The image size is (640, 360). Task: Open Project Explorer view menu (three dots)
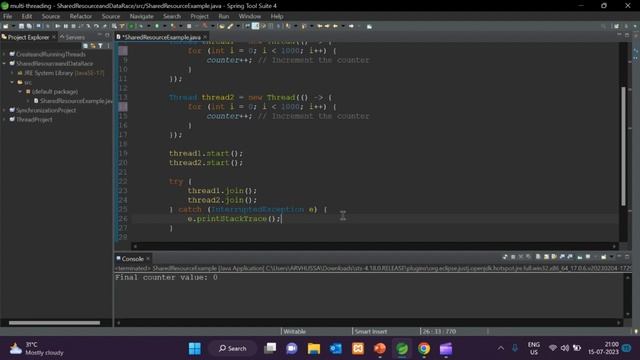point(108,46)
